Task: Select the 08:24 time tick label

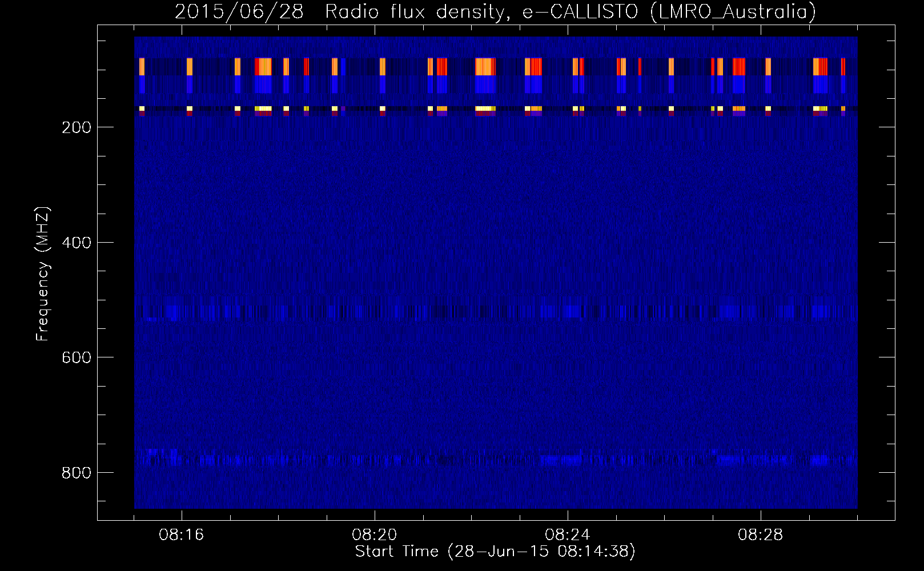Action: 568,535
